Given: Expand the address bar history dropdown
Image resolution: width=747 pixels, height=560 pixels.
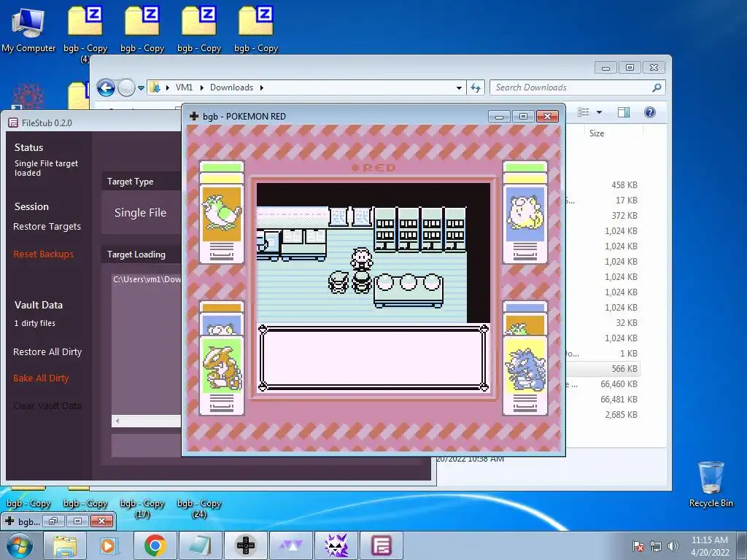Looking at the screenshot, I should click(x=459, y=88).
